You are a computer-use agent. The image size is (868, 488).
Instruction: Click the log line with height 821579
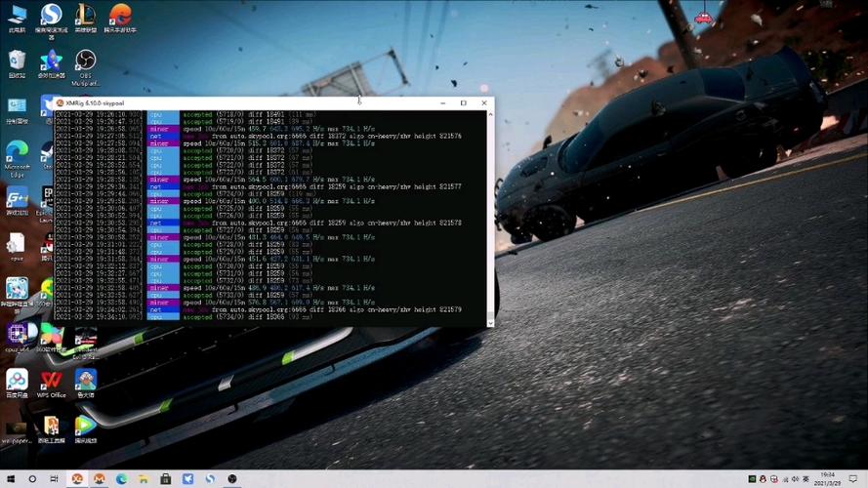pyautogui.click(x=259, y=309)
